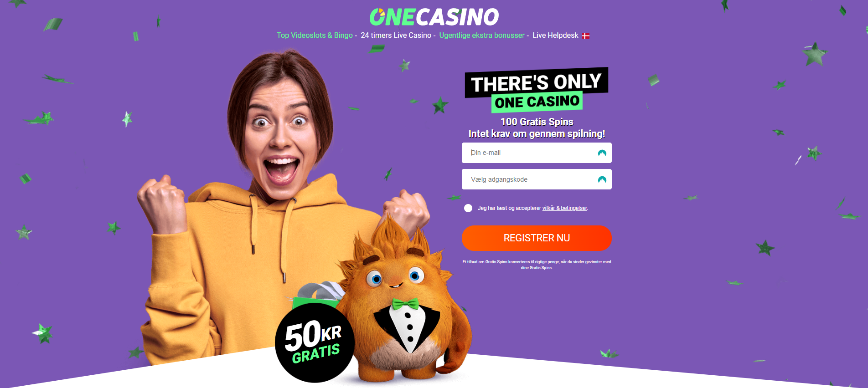
Task: Click the Din e-mail input field
Action: click(537, 153)
